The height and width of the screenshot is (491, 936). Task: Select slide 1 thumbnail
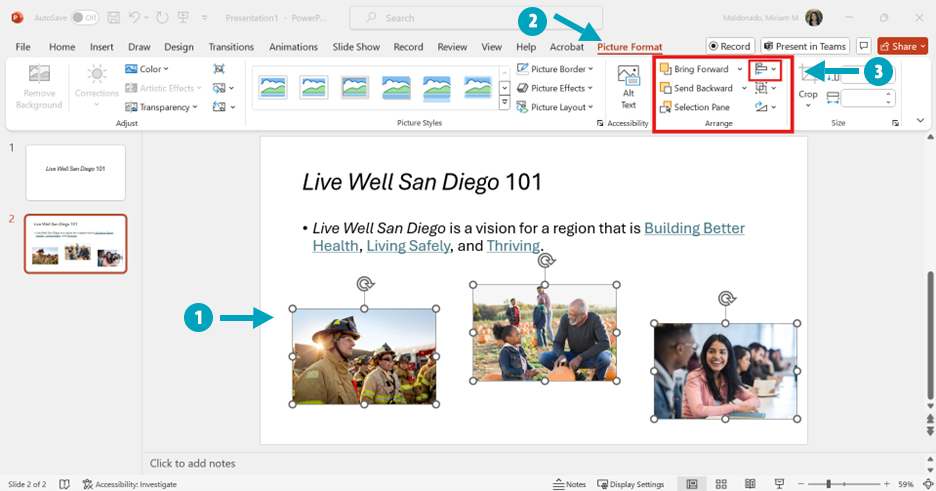[75, 172]
